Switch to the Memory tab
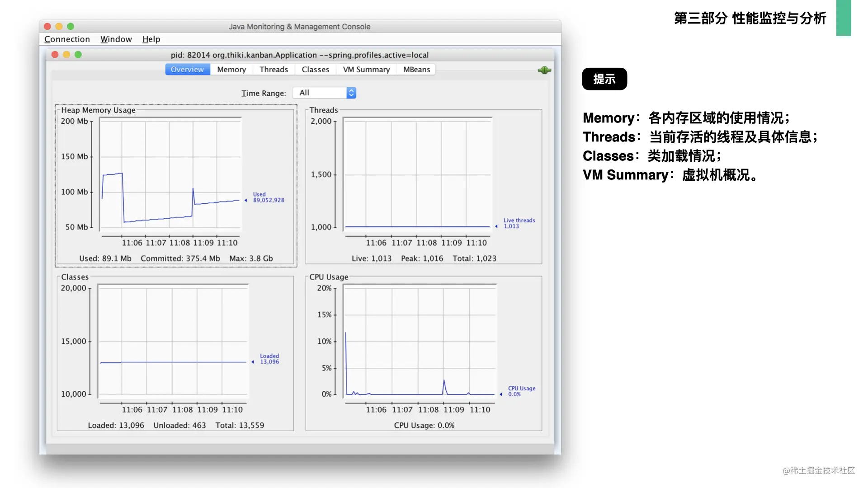Viewport: 868px width, 488px height. click(x=231, y=70)
